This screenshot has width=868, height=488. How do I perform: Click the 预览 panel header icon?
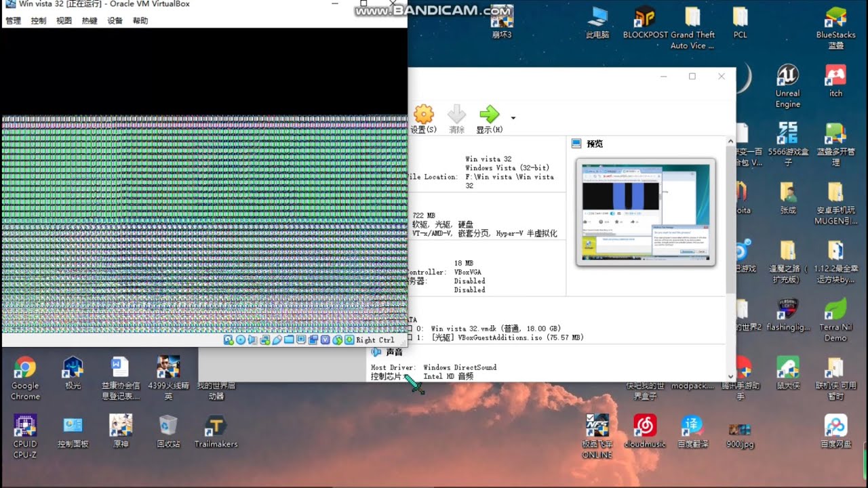pyautogui.click(x=576, y=144)
